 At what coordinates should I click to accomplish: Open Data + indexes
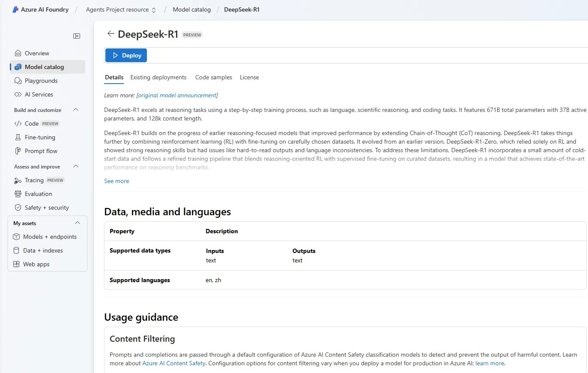pos(44,250)
